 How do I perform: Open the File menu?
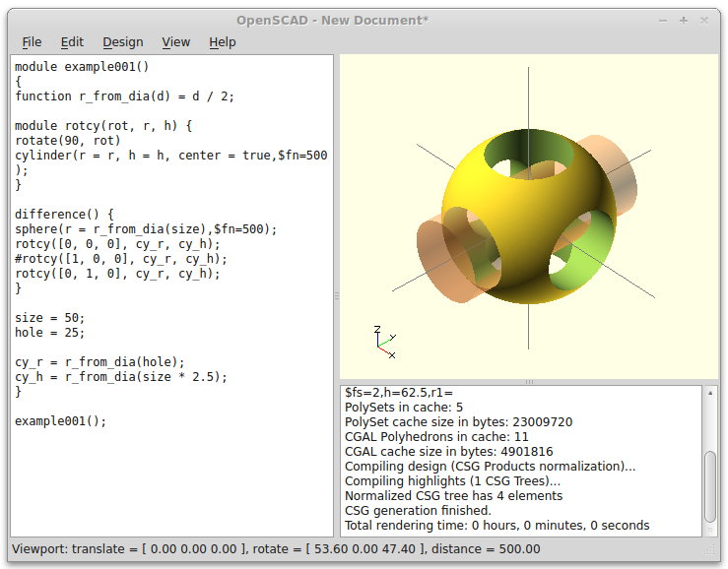(32, 41)
